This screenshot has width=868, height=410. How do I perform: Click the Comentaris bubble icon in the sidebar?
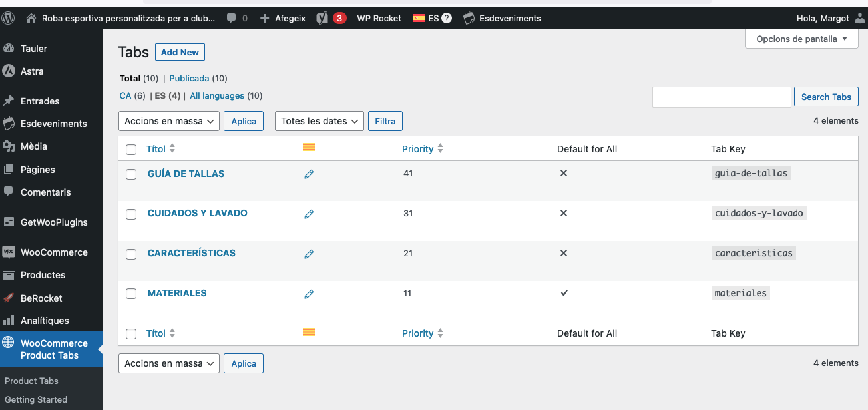9,192
